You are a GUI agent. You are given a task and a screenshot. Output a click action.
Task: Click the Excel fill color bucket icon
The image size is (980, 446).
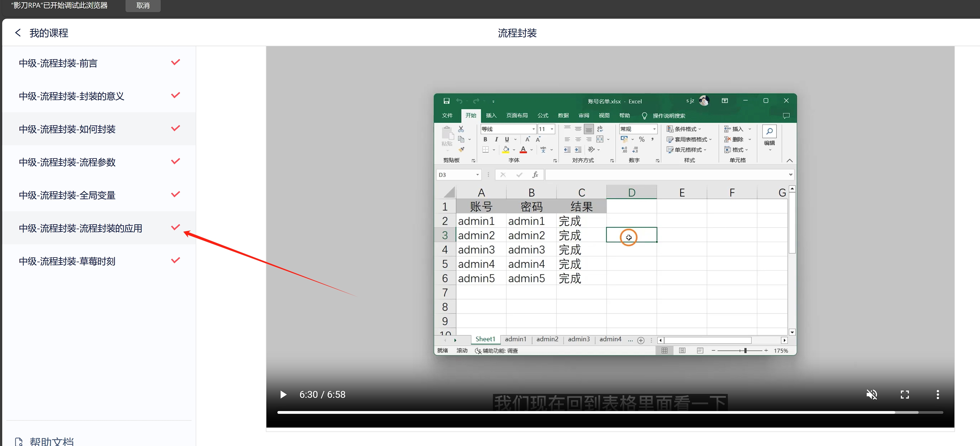[506, 149]
